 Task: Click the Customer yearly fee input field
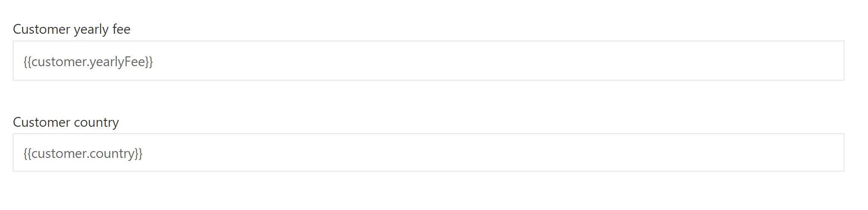point(428,61)
